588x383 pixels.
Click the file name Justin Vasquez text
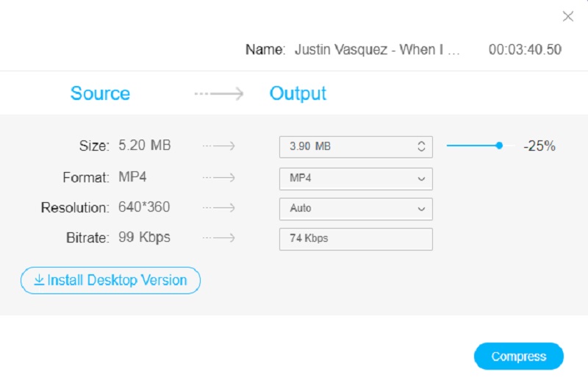(x=377, y=50)
